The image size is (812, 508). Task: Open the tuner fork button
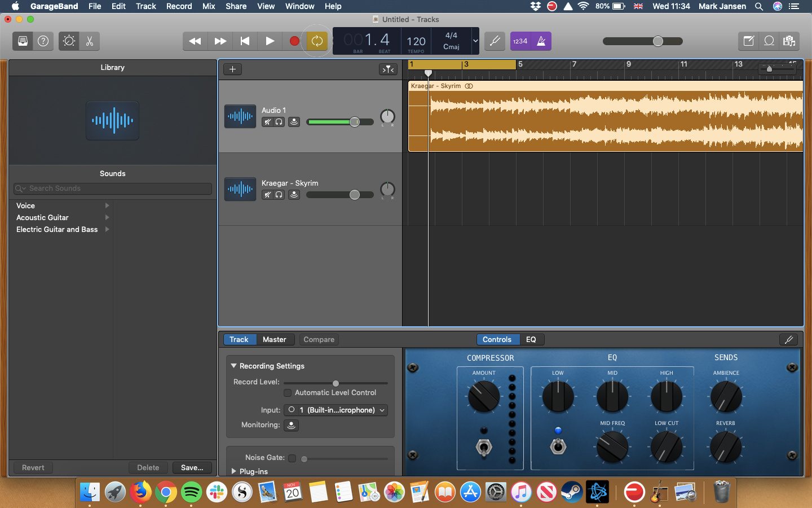[x=495, y=41]
